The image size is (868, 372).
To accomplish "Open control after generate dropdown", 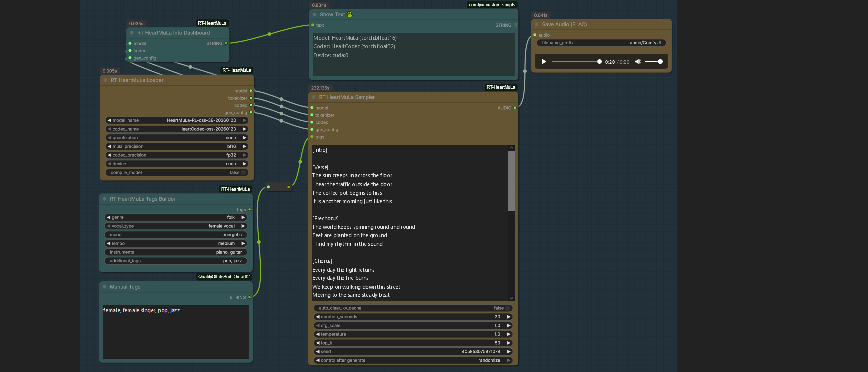I will pyautogui.click(x=413, y=360).
